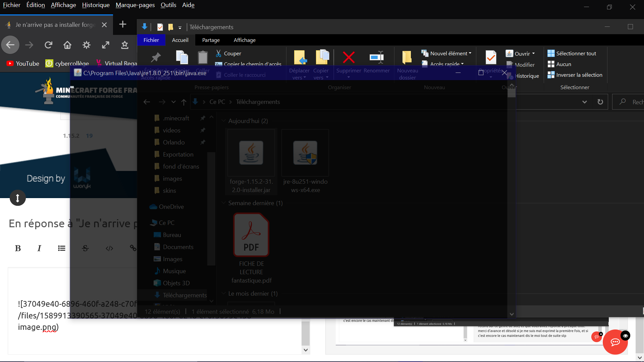Screen dimensions: 644x362
Task: Click the Renommer ribbon icon
Action: (x=376, y=57)
